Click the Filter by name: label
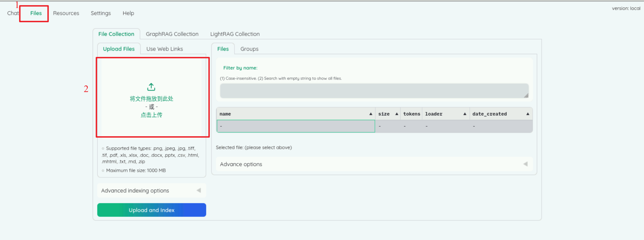644x240 pixels. coord(240,68)
